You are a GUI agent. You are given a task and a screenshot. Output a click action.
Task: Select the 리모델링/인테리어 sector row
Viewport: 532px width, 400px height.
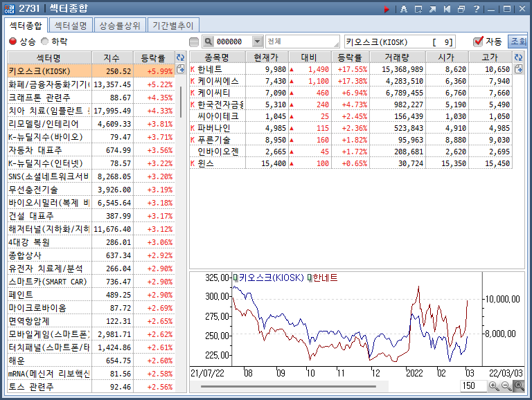click(91, 124)
